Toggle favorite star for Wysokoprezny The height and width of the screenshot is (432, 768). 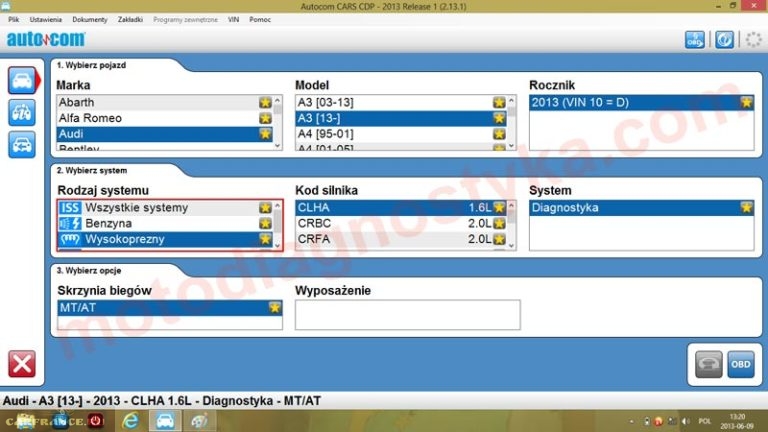(265, 239)
